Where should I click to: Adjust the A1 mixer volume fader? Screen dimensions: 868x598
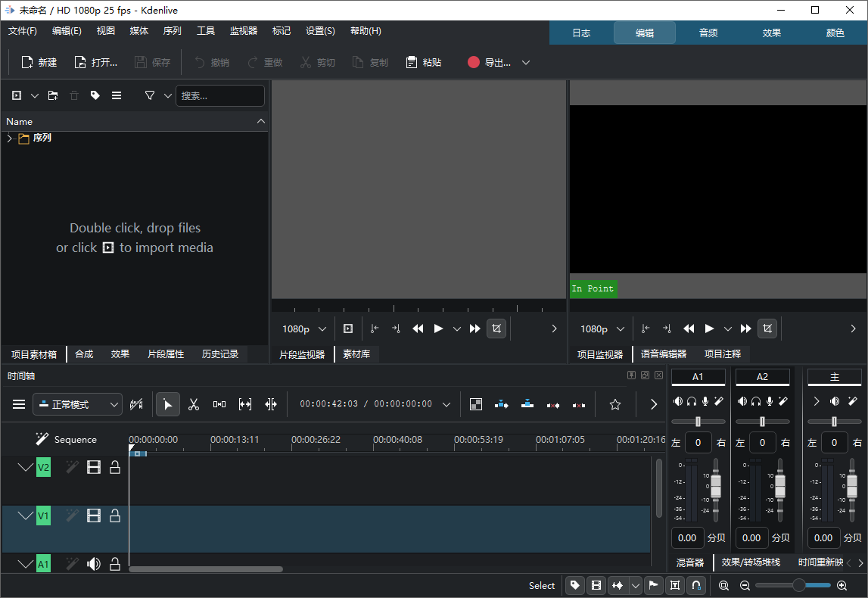pos(716,486)
